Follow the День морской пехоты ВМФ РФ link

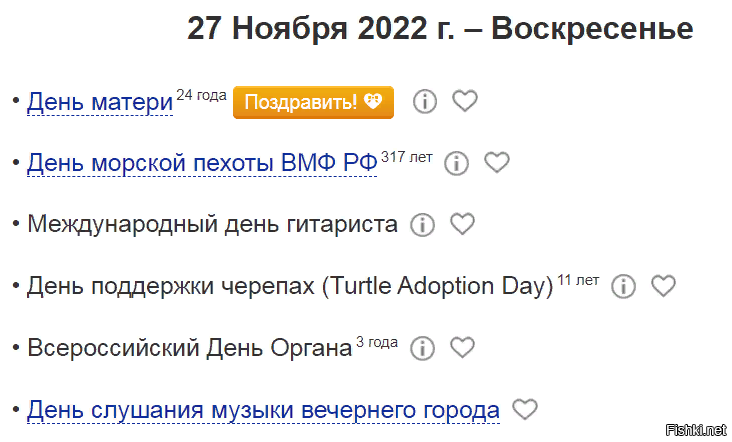(x=202, y=164)
